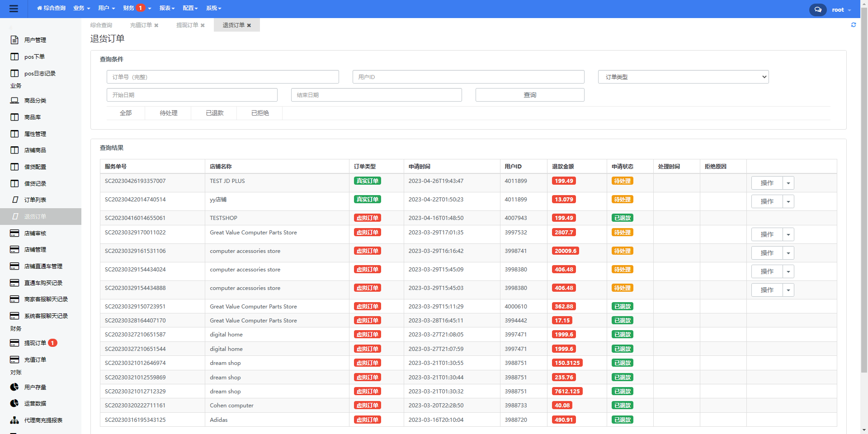The image size is (868, 434).
Task: Open 商品库 sidebar icon
Action: tap(14, 117)
